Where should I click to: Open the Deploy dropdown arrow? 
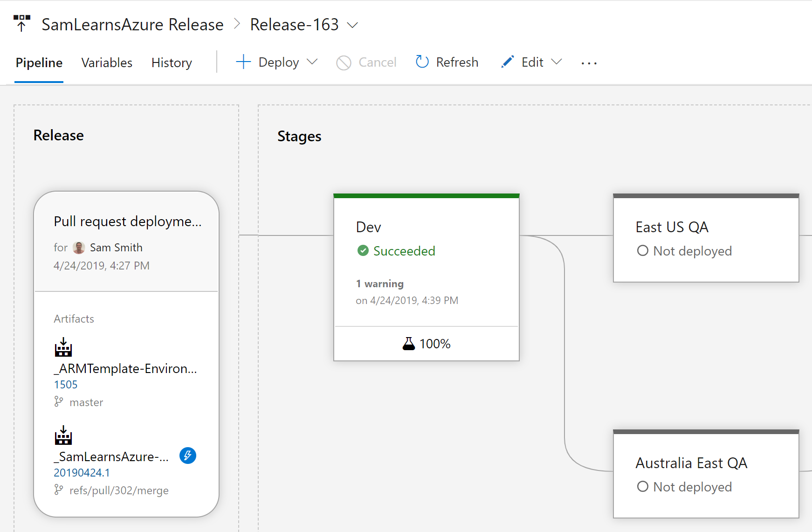point(312,62)
